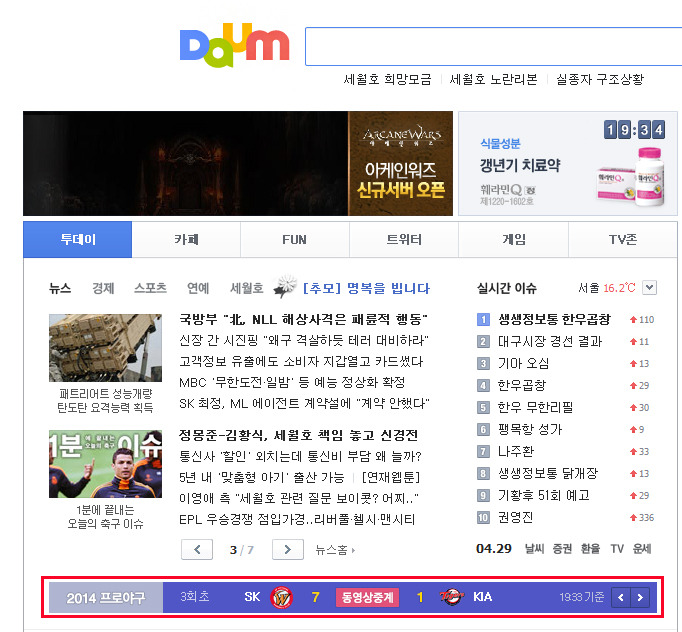Open the 날씨 quick link

(x=534, y=549)
